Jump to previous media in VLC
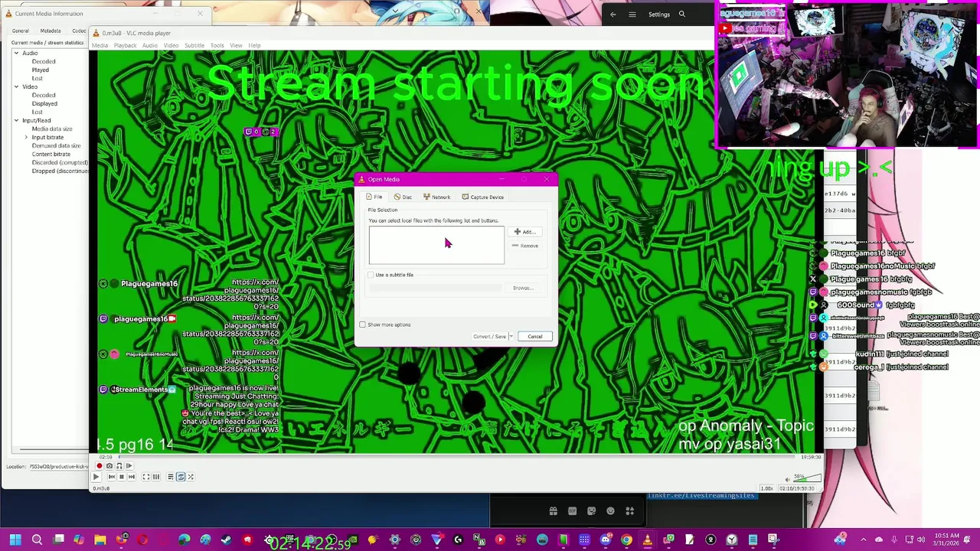Screen dimensions: 980x551 tap(111, 477)
